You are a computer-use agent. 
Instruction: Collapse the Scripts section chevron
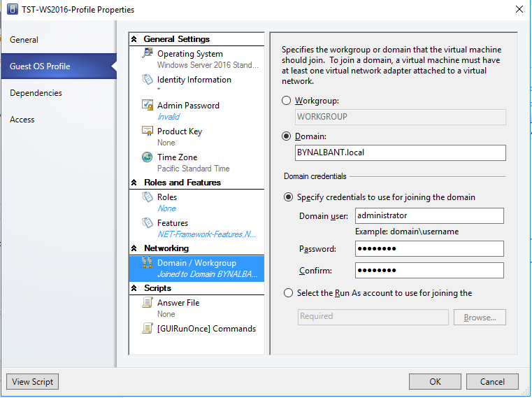coord(134,288)
